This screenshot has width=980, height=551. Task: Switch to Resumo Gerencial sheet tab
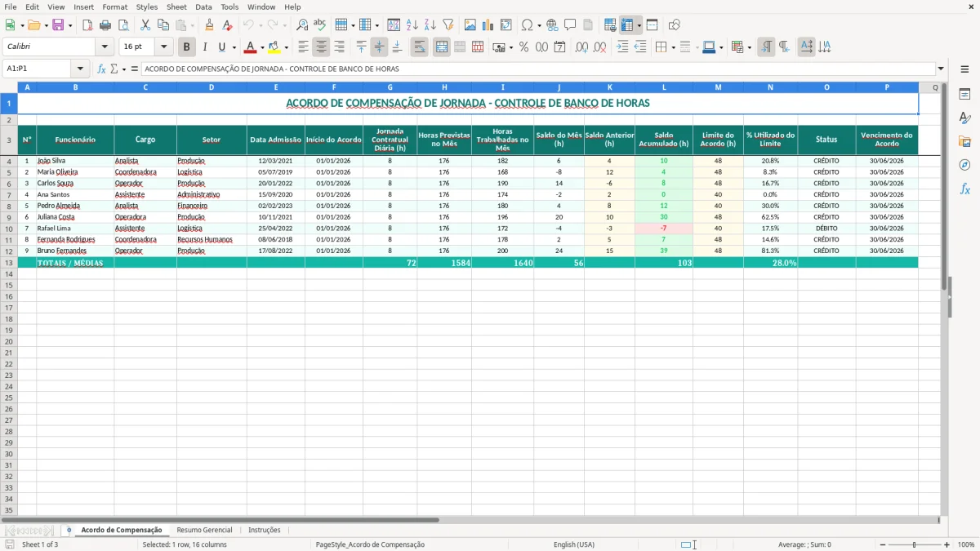(204, 530)
